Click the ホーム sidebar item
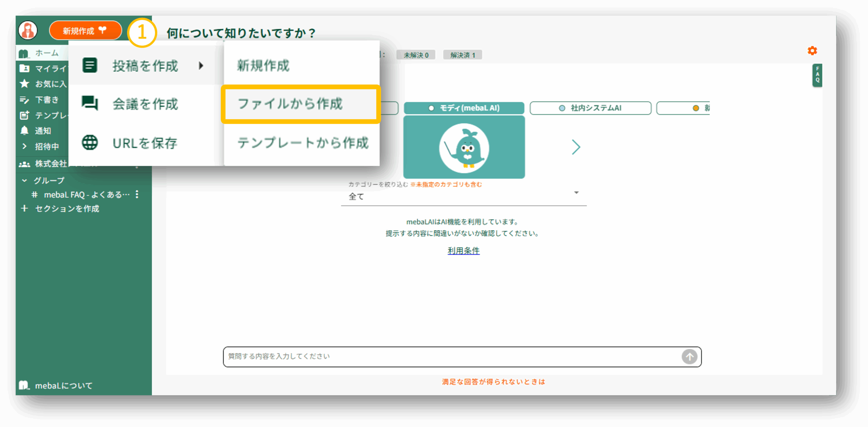 coord(42,53)
